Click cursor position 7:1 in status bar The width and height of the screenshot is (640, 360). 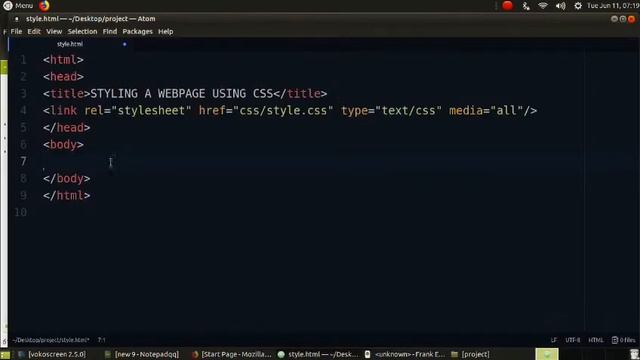[x=102, y=340]
